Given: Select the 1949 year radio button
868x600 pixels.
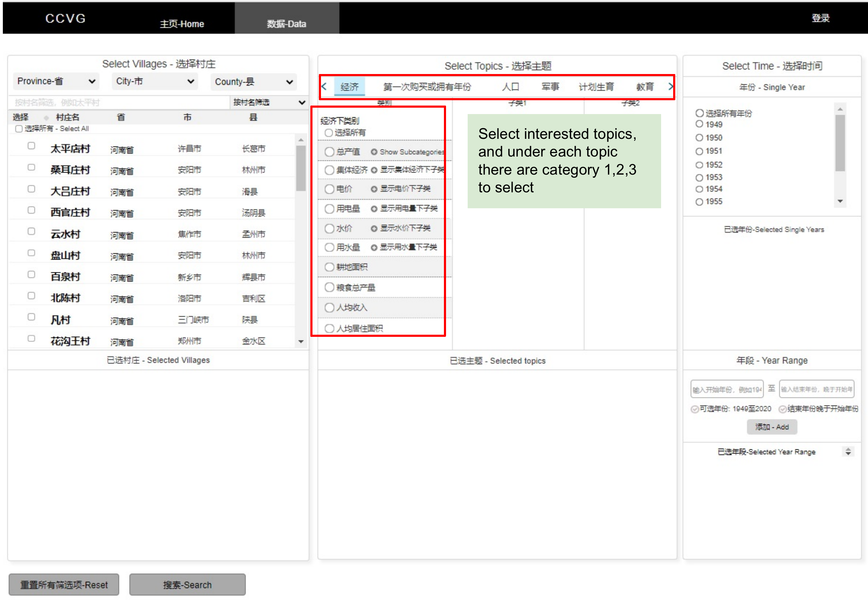Looking at the screenshot, I should pos(699,124).
